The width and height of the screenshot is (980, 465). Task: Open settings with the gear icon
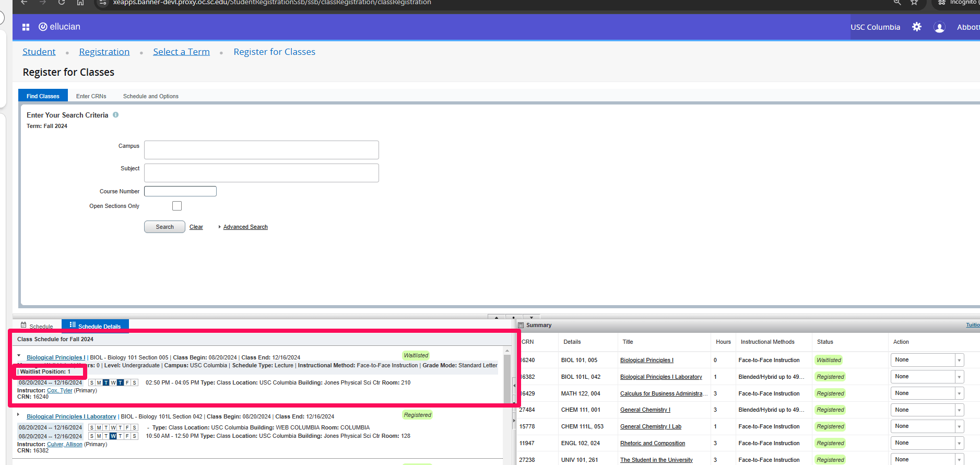tap(917, 27)
